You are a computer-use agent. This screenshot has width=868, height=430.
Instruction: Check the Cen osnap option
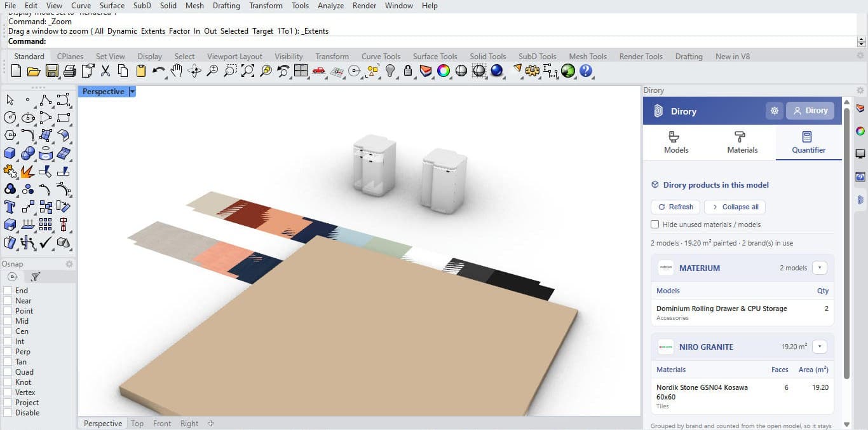(x=8, y=331)
